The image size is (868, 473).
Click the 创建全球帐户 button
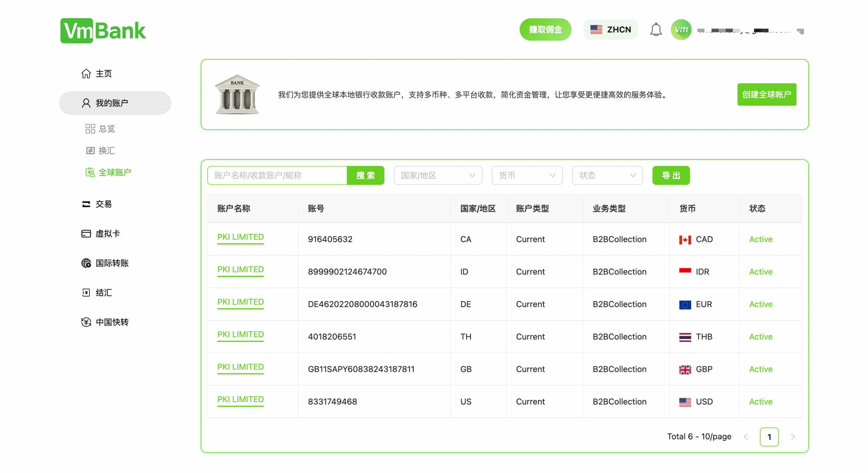[767, 95]
